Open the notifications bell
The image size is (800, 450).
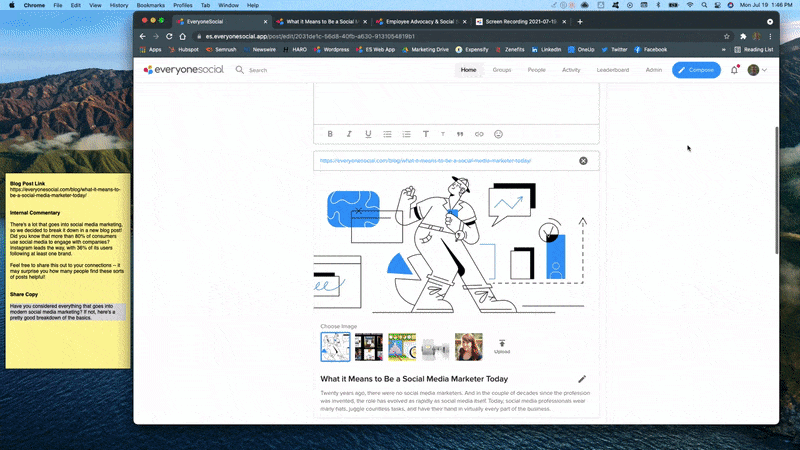pyautogui.click(x=735, y=70)
